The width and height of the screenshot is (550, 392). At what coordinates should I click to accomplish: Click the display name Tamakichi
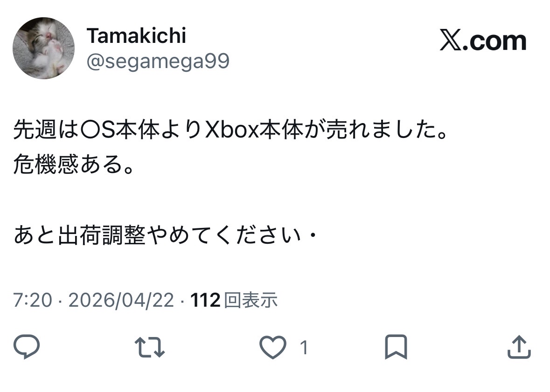coord(136,35)
